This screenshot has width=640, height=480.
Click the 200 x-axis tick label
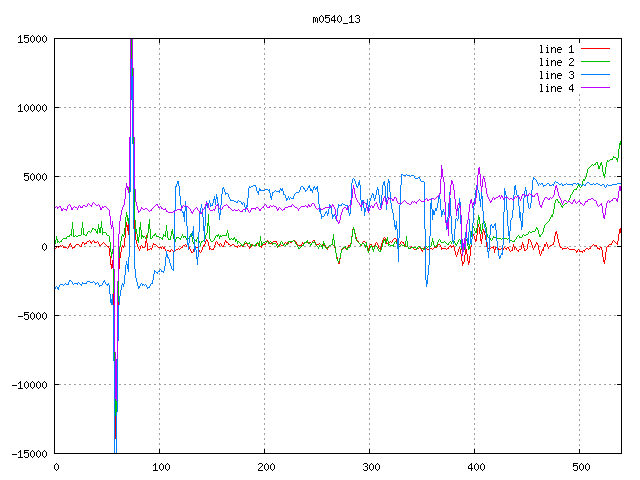click(x=265, y=467)
